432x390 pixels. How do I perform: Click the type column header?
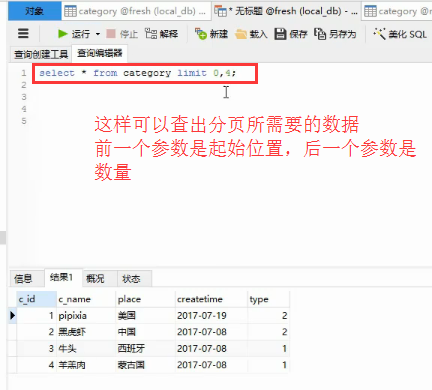coord(268,299)
